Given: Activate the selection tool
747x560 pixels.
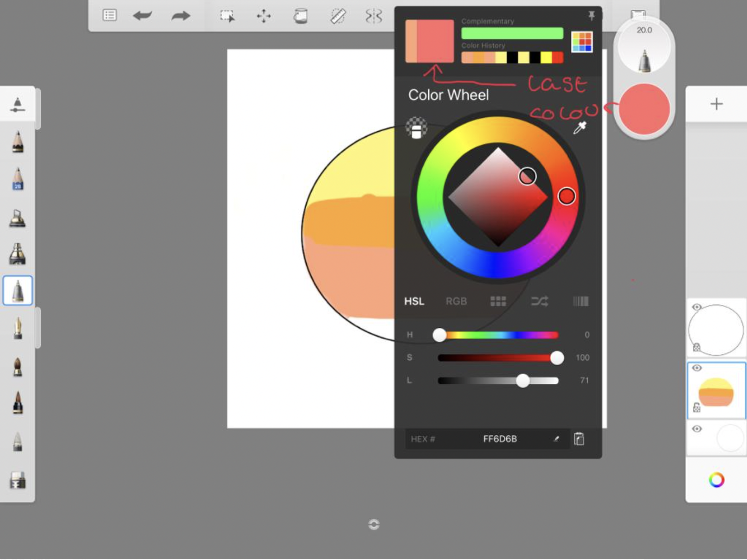Looking at the screenshot, I should pyautogui.click(x=227, y=16).
